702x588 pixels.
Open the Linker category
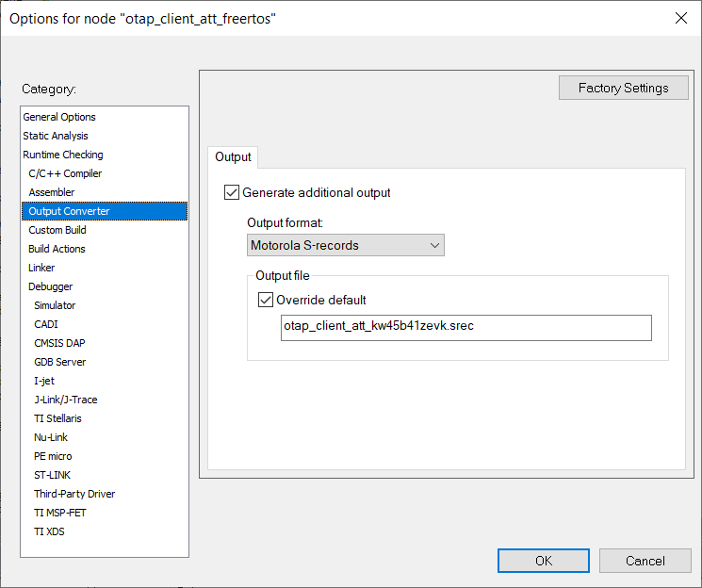(x=41, y=268)
